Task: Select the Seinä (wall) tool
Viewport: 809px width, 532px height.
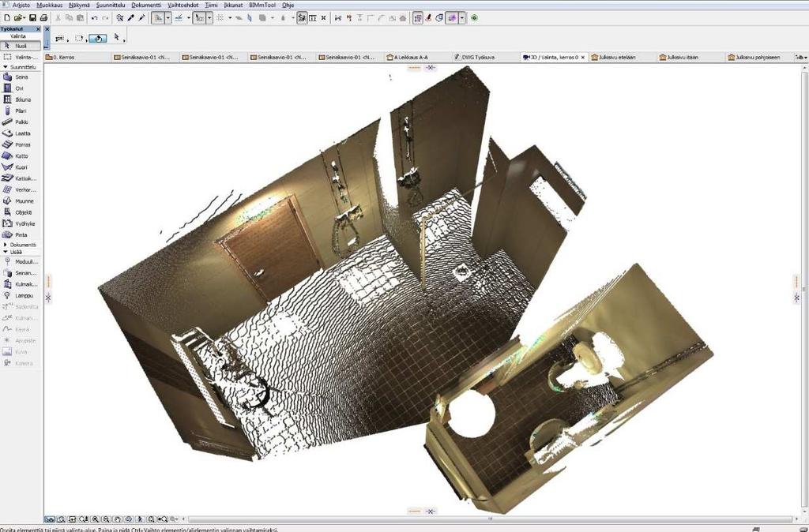Action: click(x=21, y=77)
